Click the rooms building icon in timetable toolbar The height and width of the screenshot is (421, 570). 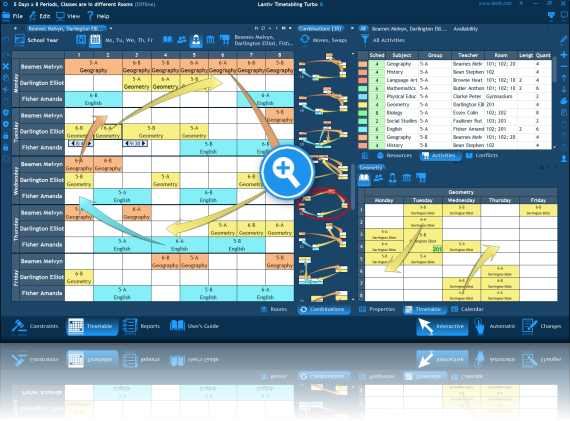(x=210, y=40)
